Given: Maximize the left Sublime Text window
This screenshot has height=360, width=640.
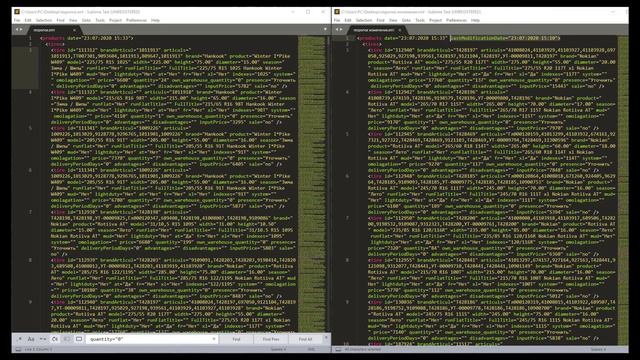Looking at the screenshot, I should 308,12.
